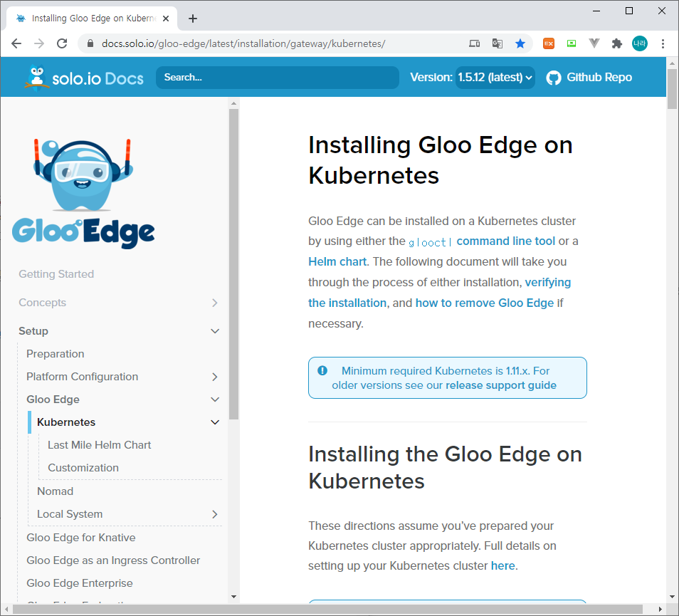The width and height of the screenshot is (679, 616).
Task: Click sidebar scroll-down arrow
Action: click(234, 597)
